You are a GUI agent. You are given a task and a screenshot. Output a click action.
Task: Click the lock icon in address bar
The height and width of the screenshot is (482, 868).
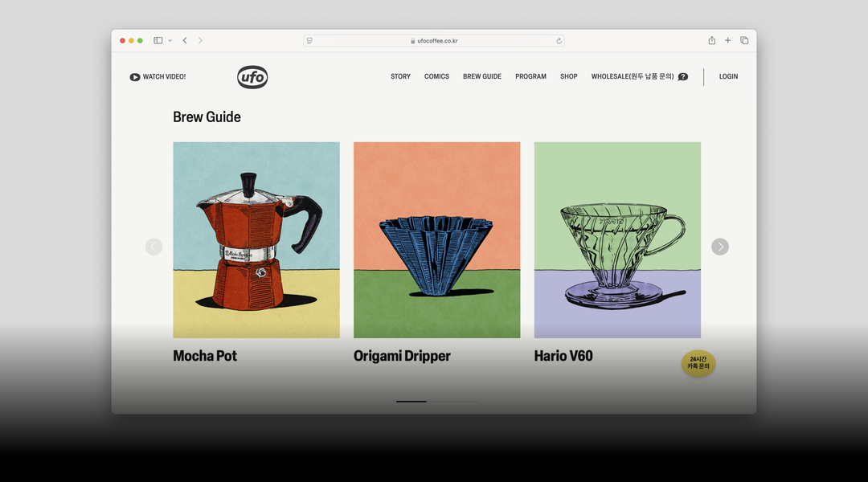pos(413,41)
